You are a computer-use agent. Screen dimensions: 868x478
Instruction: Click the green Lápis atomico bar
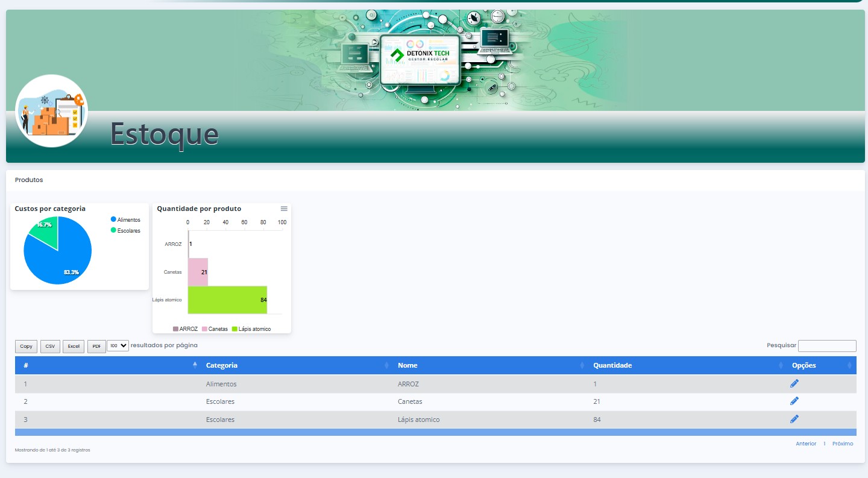[x=227, y=300]
